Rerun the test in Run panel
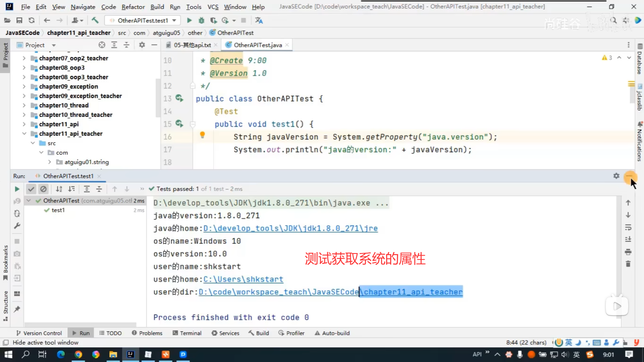644x362 pixels. tap(17, 189)
